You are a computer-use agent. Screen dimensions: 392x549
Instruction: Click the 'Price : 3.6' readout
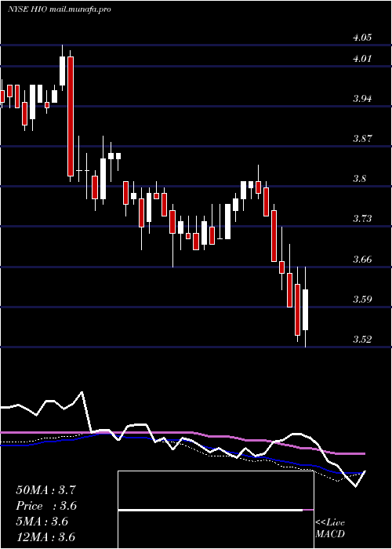point(46,506)
